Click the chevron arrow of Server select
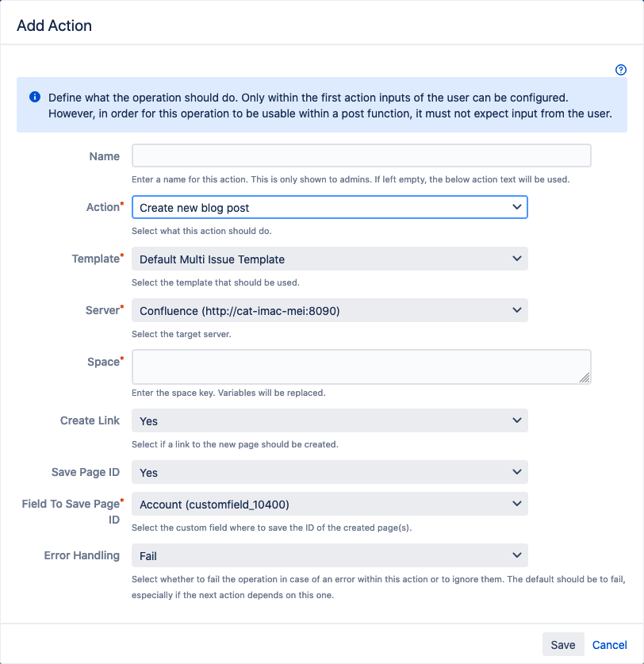This screenshot has width=644, height=664. 516,311
